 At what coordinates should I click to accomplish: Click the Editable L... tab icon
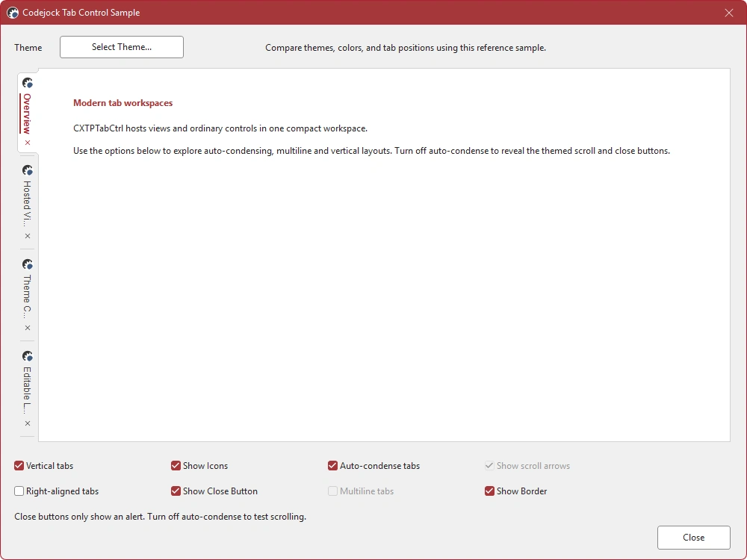(x=28, y=356)
